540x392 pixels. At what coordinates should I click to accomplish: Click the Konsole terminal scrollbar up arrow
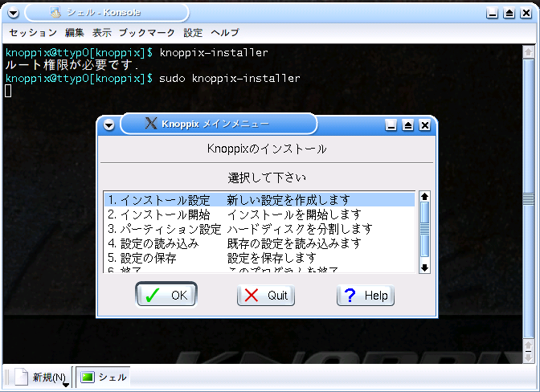(528, 52)
